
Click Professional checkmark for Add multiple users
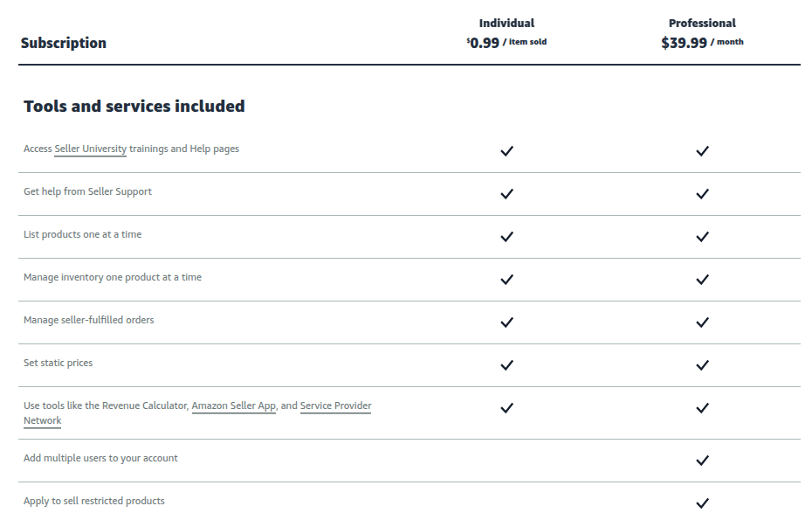click(702, 461)
